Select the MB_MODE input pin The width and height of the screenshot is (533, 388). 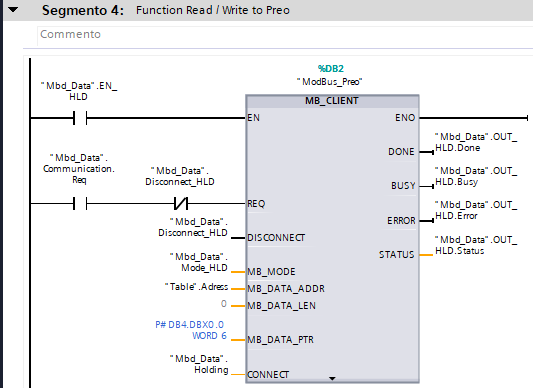271,272
